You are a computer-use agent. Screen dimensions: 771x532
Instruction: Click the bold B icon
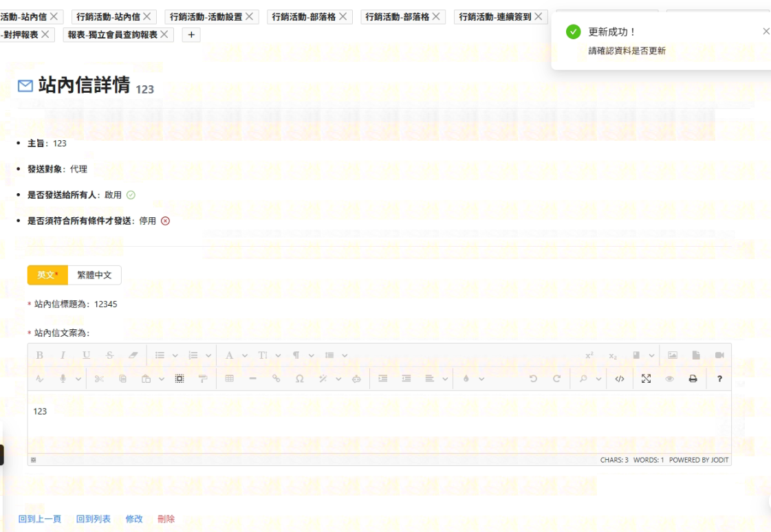(39, 355)
